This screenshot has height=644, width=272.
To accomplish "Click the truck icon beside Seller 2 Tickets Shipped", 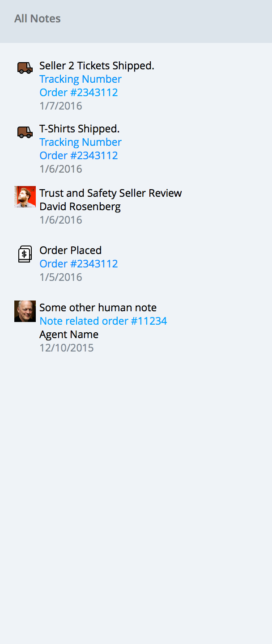I will pyautogui.click(x=25, y=68).
